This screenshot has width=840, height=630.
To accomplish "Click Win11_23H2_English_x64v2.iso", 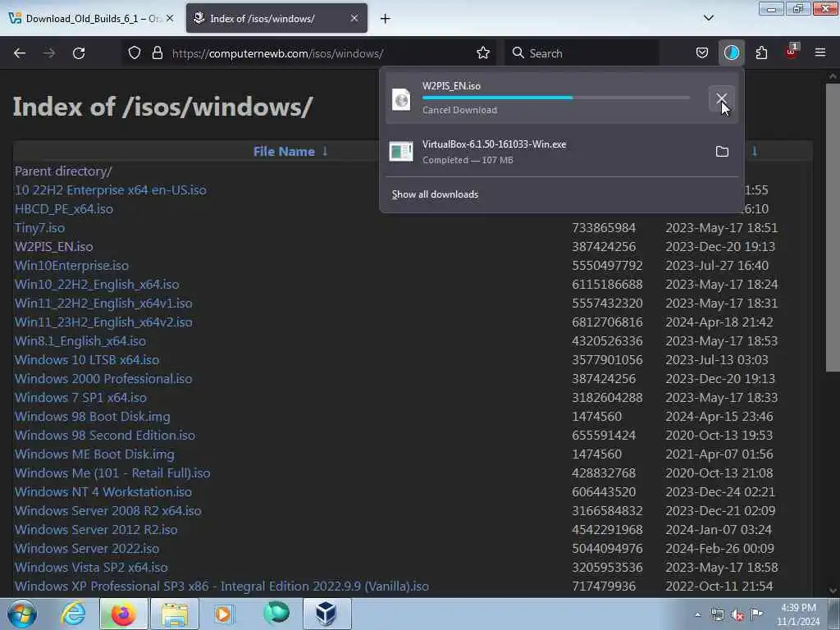I will click(x=103, y=322).
